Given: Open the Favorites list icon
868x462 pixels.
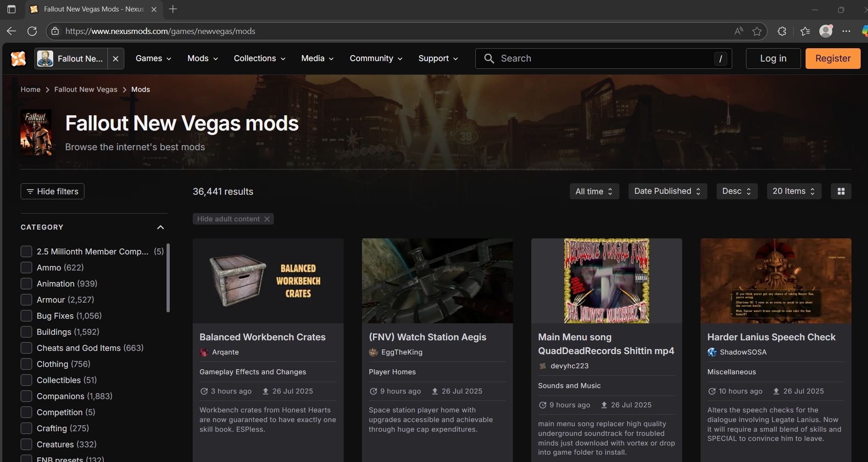Looking at the screenshot, I should 805,31.
